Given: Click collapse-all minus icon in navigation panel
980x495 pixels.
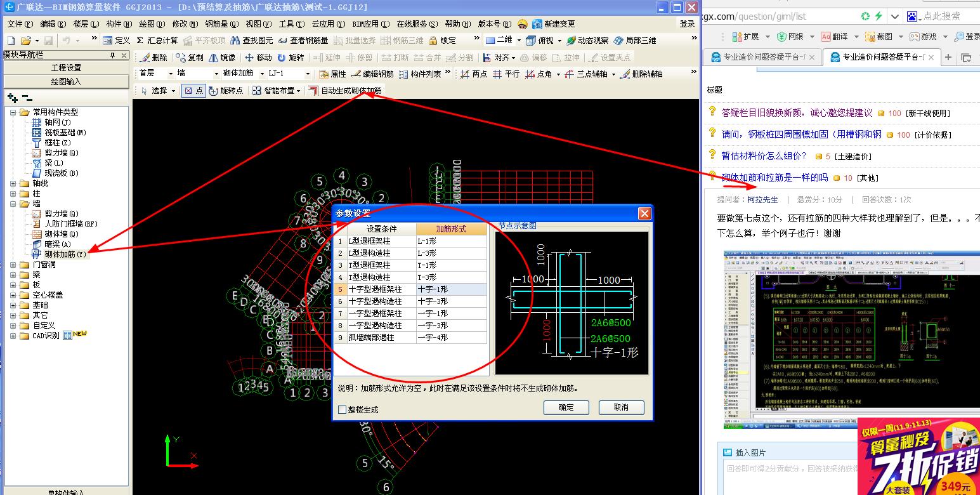Looking at the screenshot, I should [27, 98].
